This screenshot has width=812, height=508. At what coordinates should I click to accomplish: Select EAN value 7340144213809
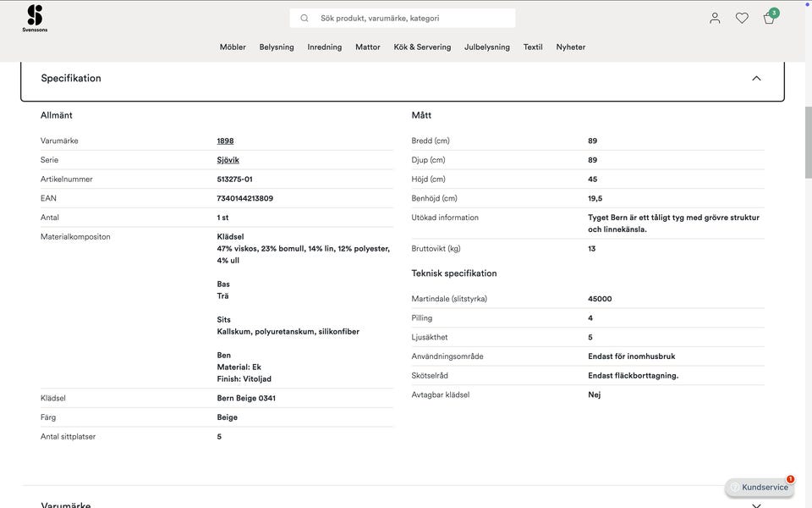coord(245,198)
